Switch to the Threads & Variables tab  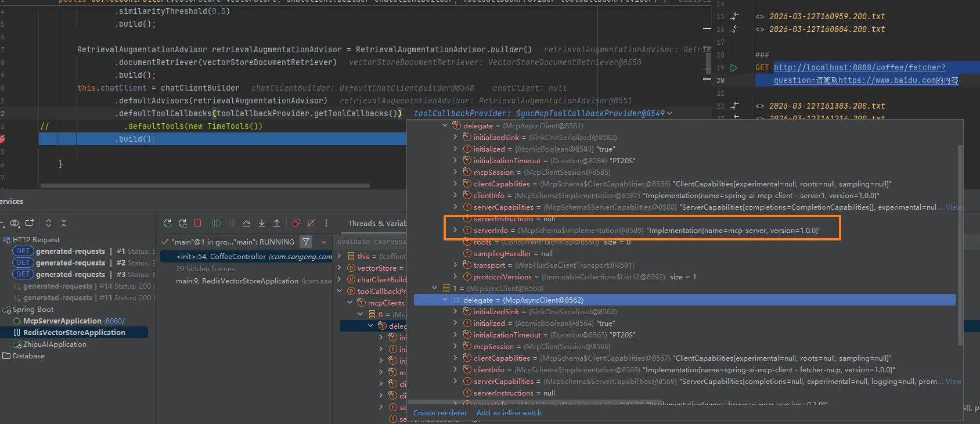[x=377, y=223]
